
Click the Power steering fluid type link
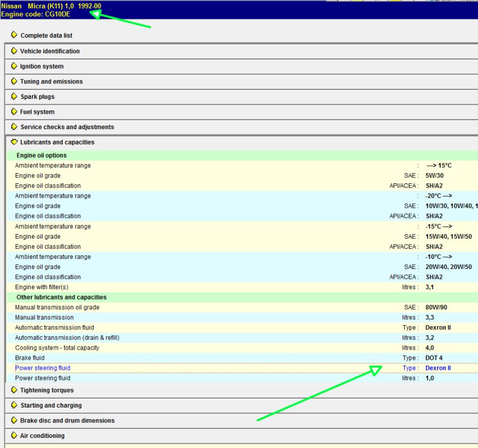click(x=42, y=368)
